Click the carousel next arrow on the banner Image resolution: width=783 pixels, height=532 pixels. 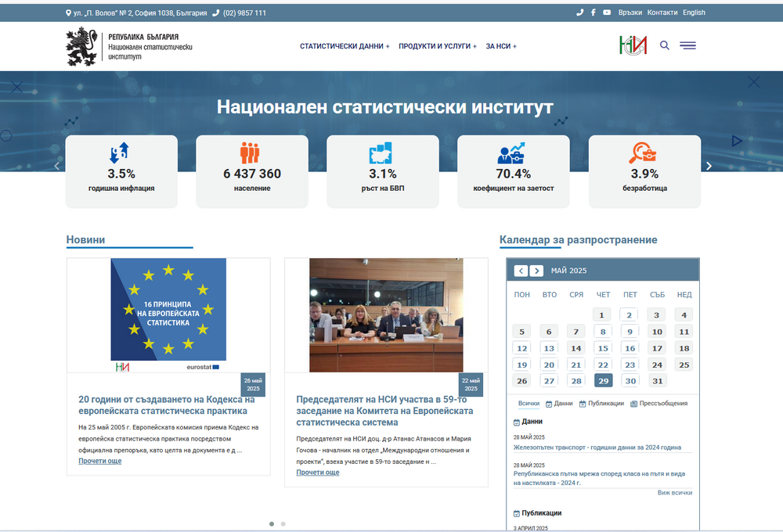(709, 165)
